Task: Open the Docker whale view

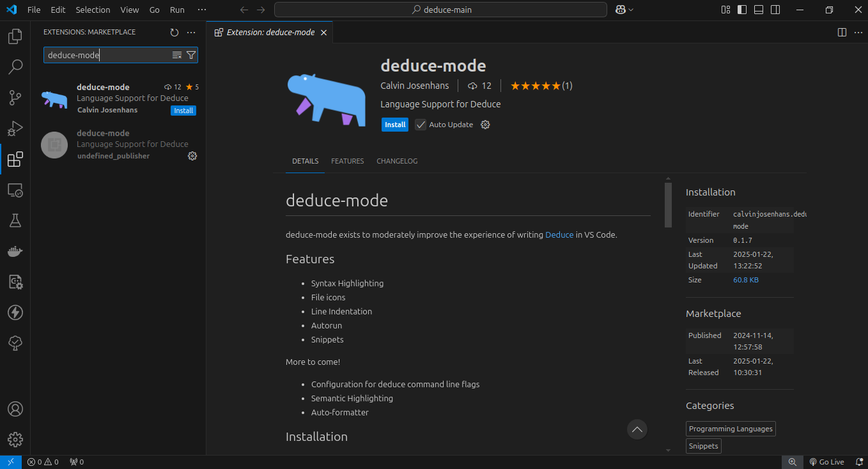Action: tap(15, 251)
